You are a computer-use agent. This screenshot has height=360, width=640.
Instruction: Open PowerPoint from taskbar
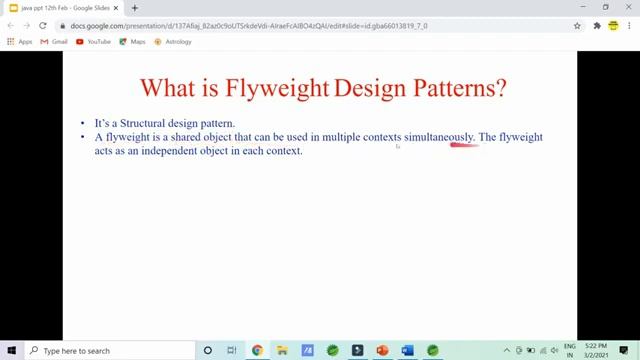[x=382, y=350]
